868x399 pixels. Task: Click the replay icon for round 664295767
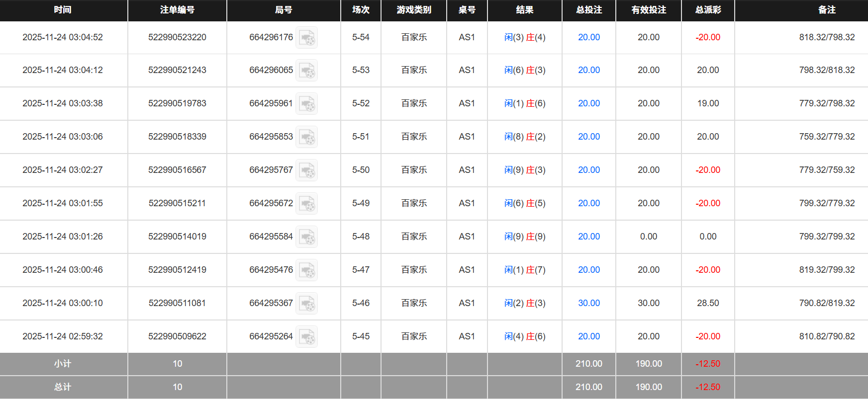(x=306, y=170)
